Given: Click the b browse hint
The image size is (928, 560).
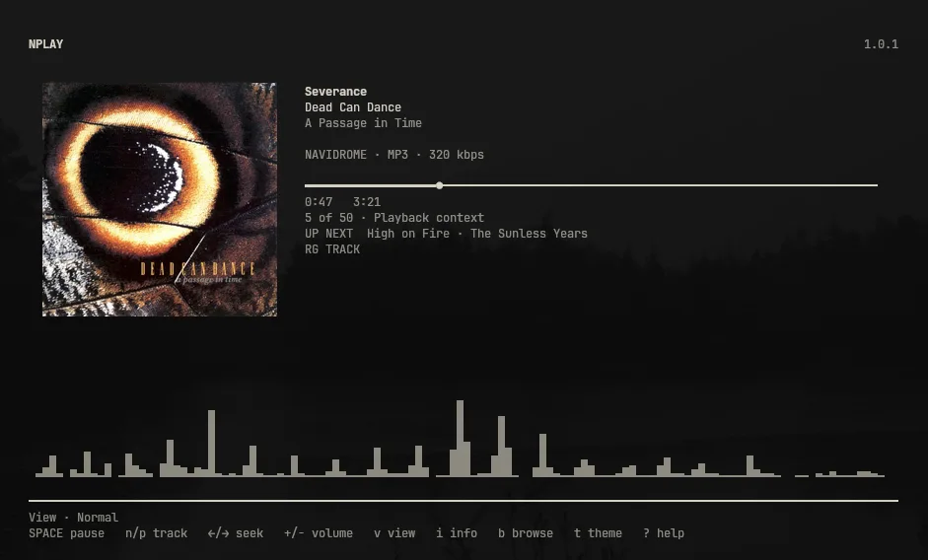Looking at the screenshot, I should click(x=526, y=533).
